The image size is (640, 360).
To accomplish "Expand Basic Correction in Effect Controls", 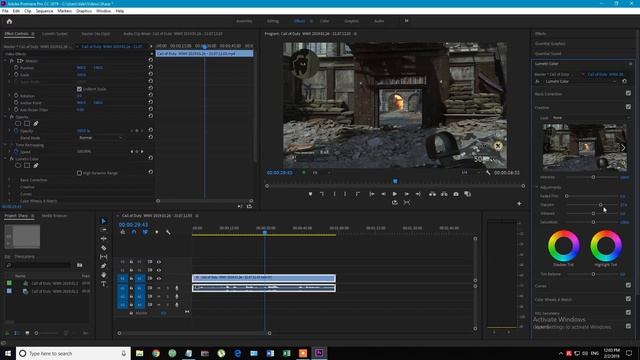I will (x=9, y=180).
